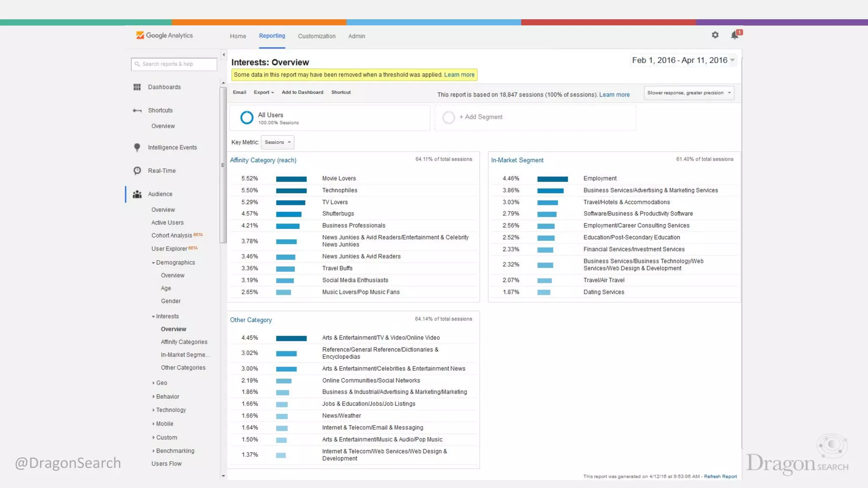The width and height of the screenshot is (868, 488).
Task: Click the Movie Lovers percentage bar
Action: click(x=291, y=179)
